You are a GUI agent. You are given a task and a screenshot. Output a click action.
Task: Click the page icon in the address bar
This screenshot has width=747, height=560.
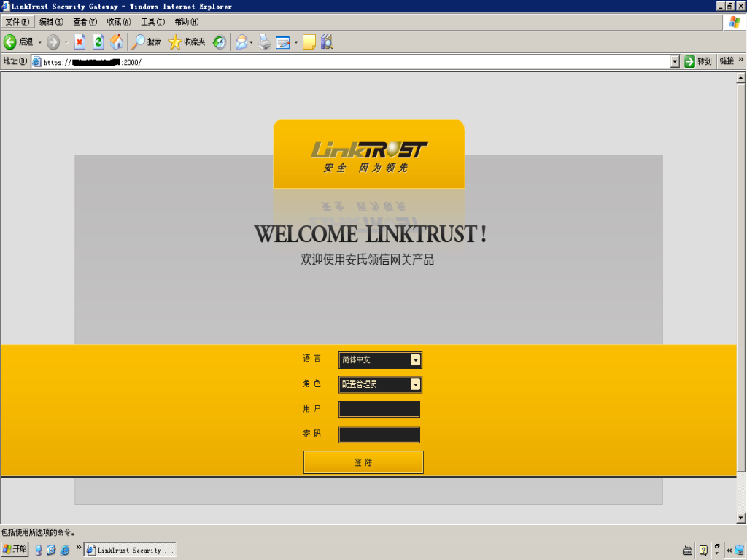tap(36, 61)
